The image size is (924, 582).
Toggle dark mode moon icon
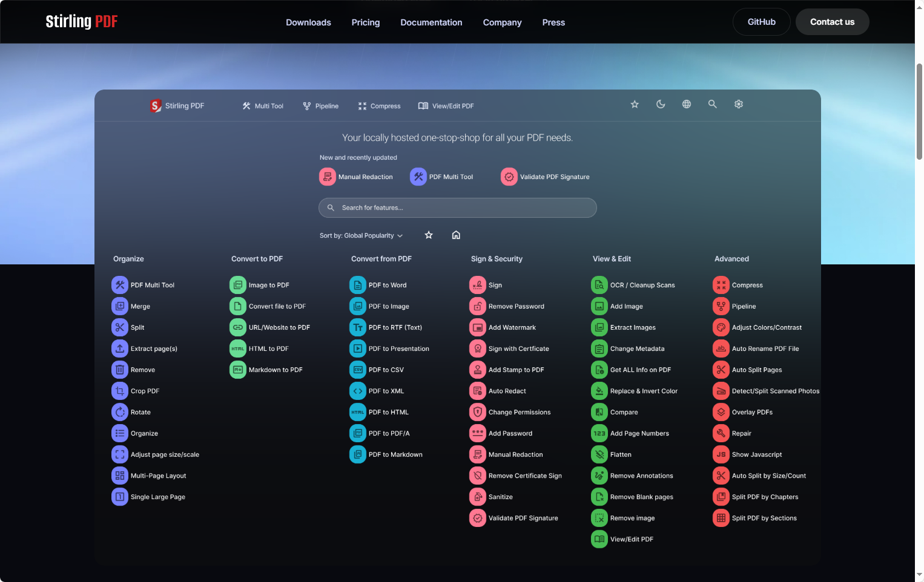(x=661, y=104)
